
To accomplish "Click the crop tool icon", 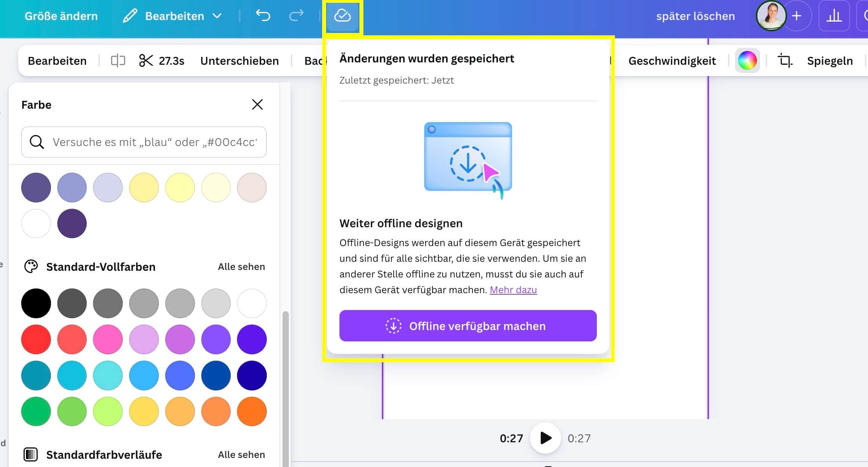I will pos(785,61).
